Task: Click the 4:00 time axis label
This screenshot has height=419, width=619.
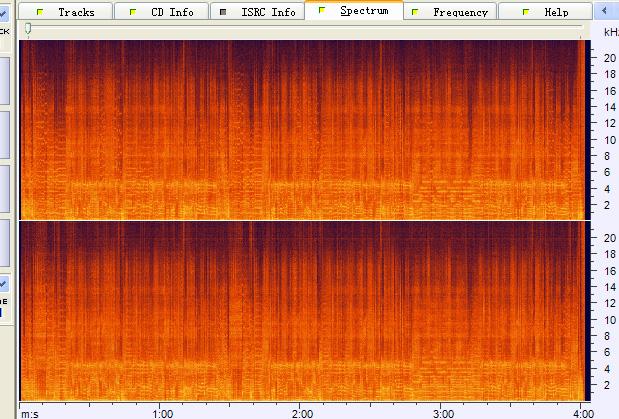Action: click(583, 414)
